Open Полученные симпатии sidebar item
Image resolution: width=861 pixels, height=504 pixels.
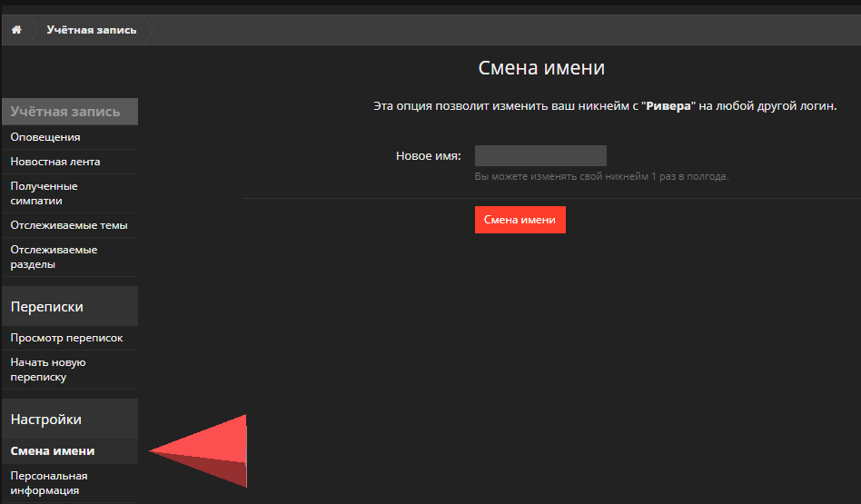point(70,193)
